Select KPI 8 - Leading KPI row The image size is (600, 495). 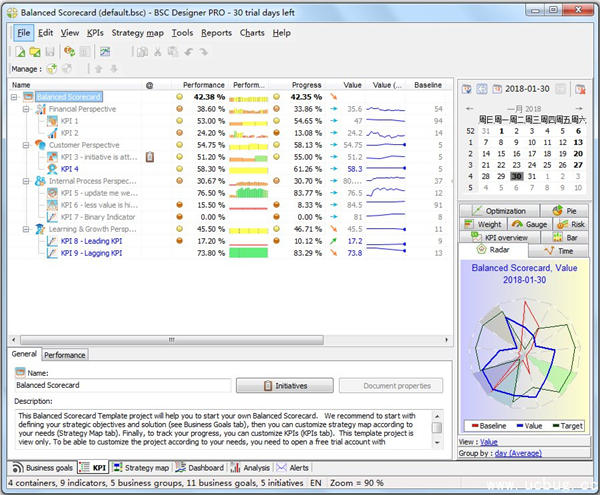coord(90,241)
